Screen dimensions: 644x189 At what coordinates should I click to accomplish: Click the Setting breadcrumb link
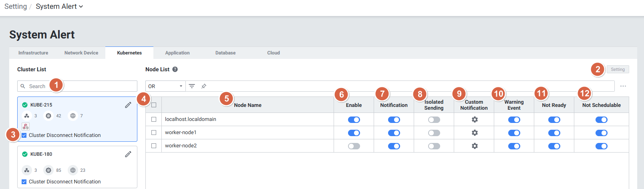[x=16, y=6]
